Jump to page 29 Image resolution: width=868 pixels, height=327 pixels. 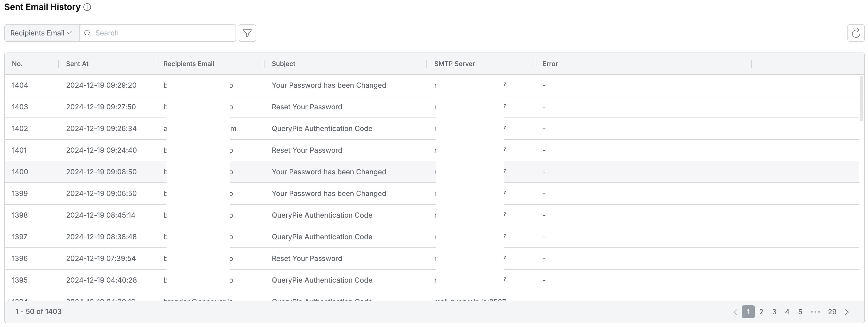(832, 312)
